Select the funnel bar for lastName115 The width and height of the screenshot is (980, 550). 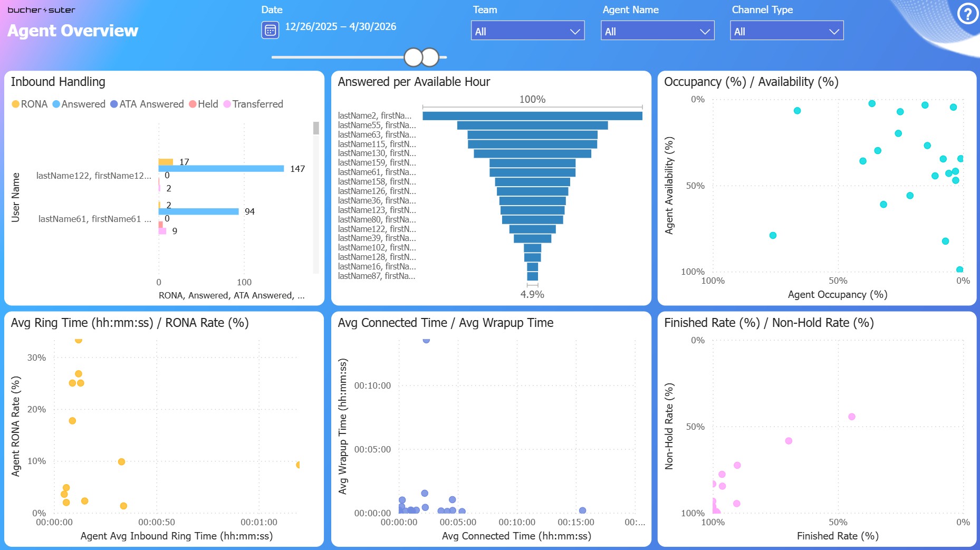click(x=532, y=144)
